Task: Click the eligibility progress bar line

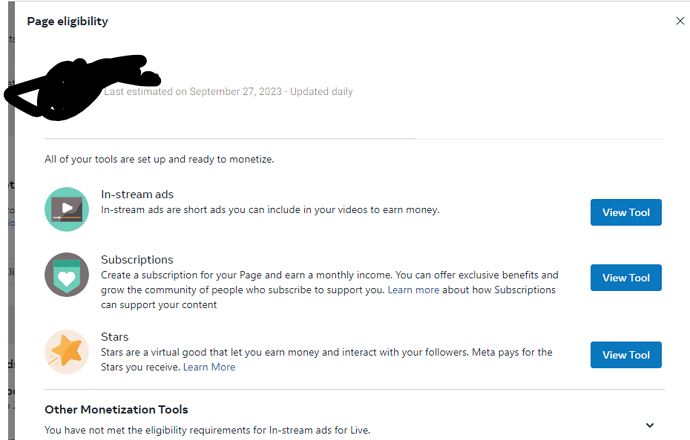Action: (229, 139)
